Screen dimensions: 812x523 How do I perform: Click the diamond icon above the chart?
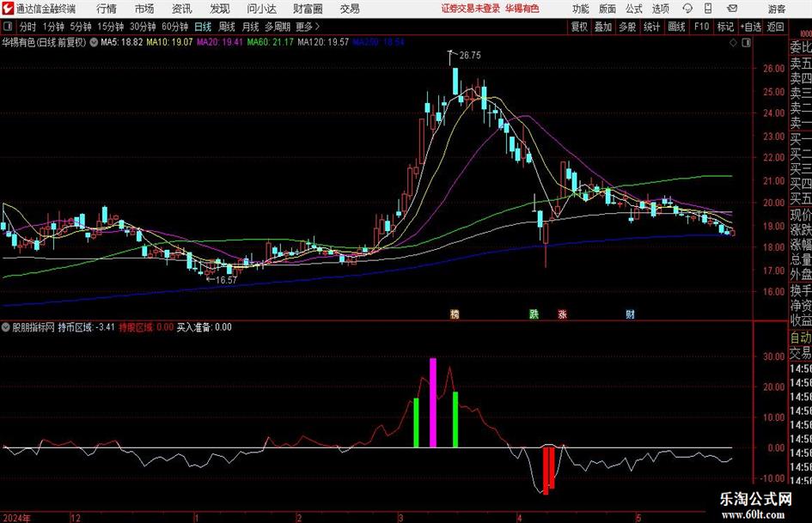tap(733, 43)
